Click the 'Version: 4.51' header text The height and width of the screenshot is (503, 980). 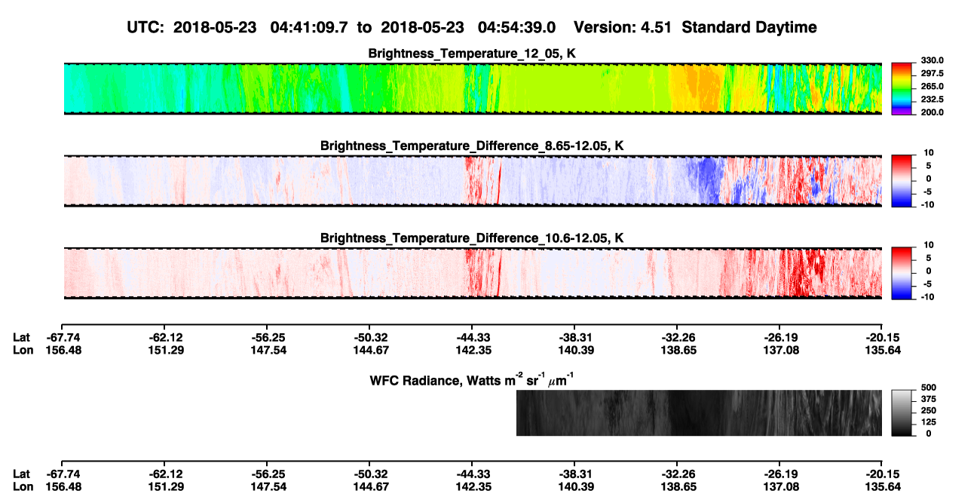(x=621, y=27)
